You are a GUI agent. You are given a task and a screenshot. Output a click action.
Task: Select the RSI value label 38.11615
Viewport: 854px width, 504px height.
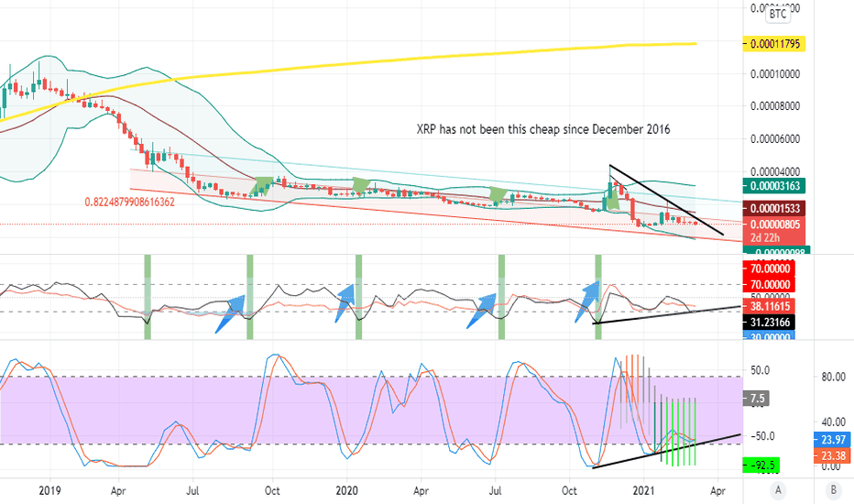(769, 306)
